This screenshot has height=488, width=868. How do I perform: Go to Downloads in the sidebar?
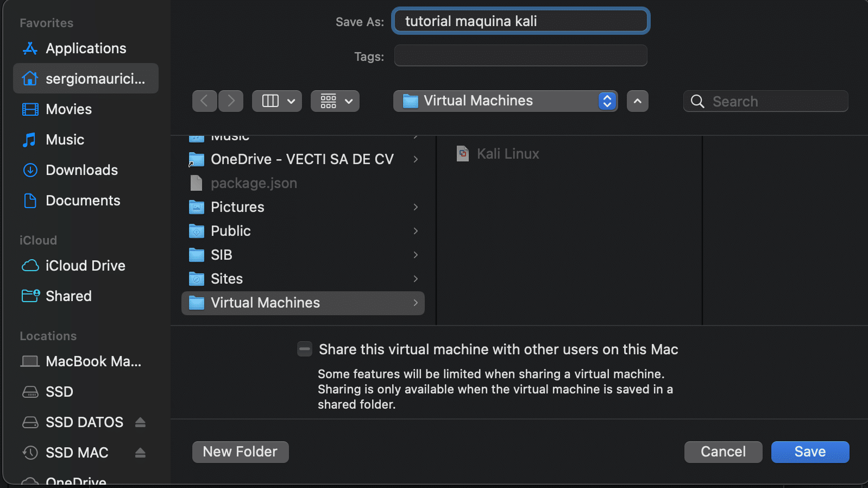[x=81, y=170]
